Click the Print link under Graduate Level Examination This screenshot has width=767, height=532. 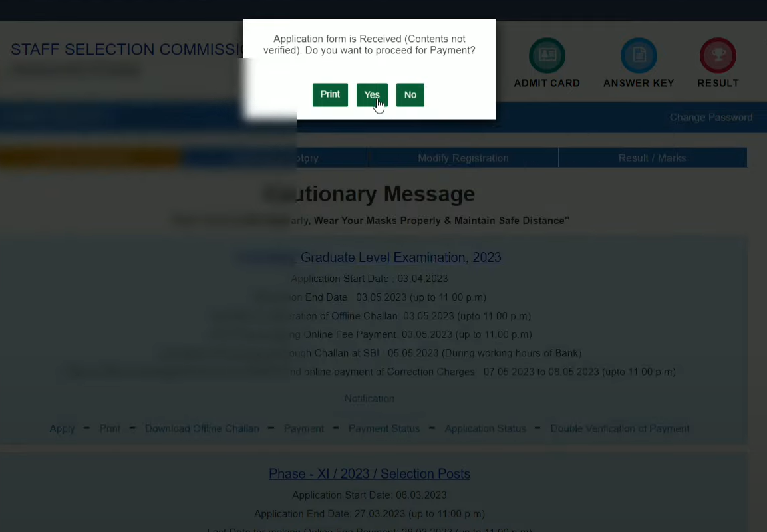[110, 428]
